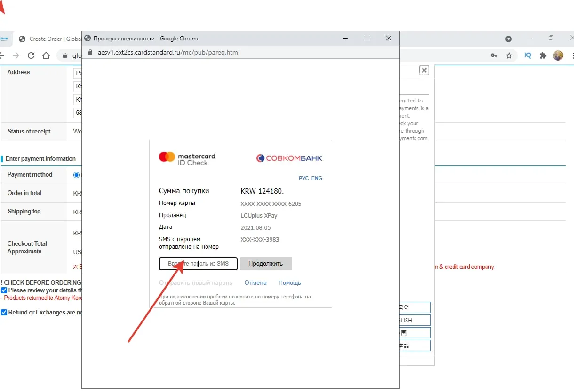Click the forward navigation arrow
The height and width of the screenshot is (392, 574).
pyautogui.click(x=16, y=55)
